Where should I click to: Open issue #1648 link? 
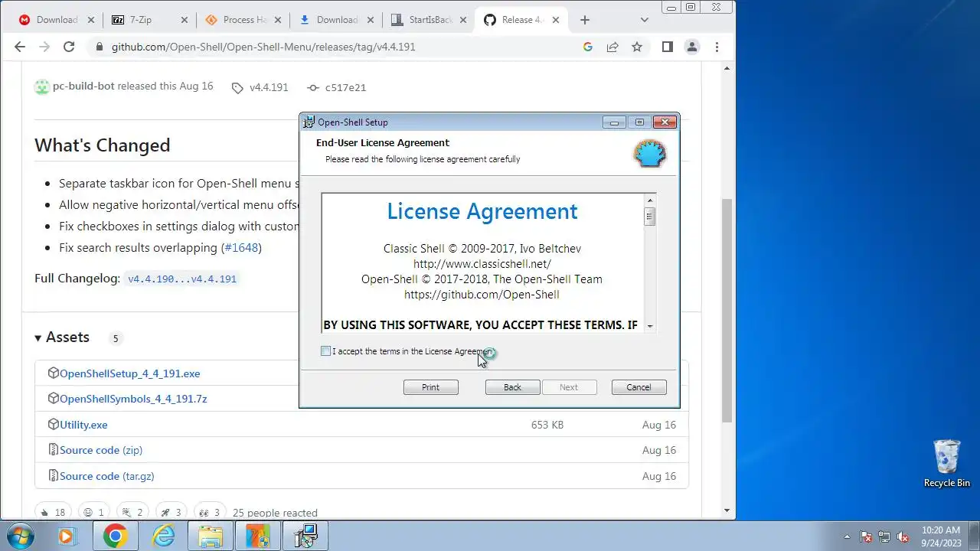pyautogui.click(x=241, y=248)
